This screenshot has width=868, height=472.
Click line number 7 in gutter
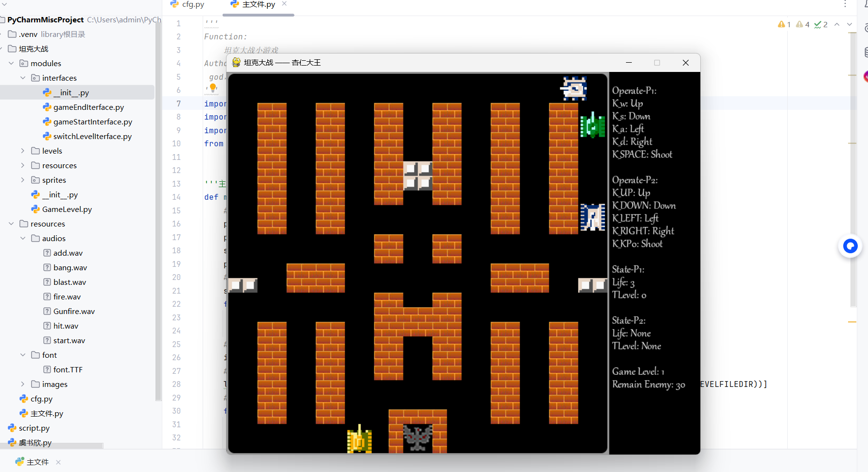[x=178, y=104]
